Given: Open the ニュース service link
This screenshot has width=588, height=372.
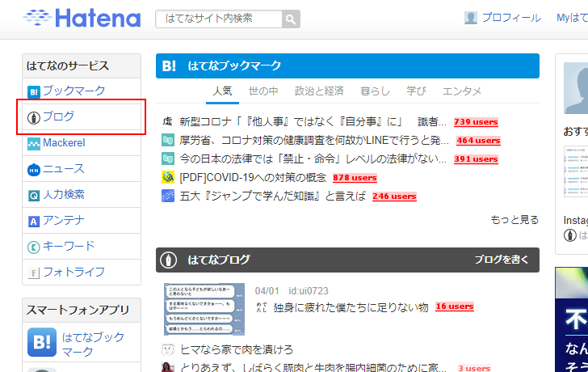Looking at the screenshot, I should 64,168.
